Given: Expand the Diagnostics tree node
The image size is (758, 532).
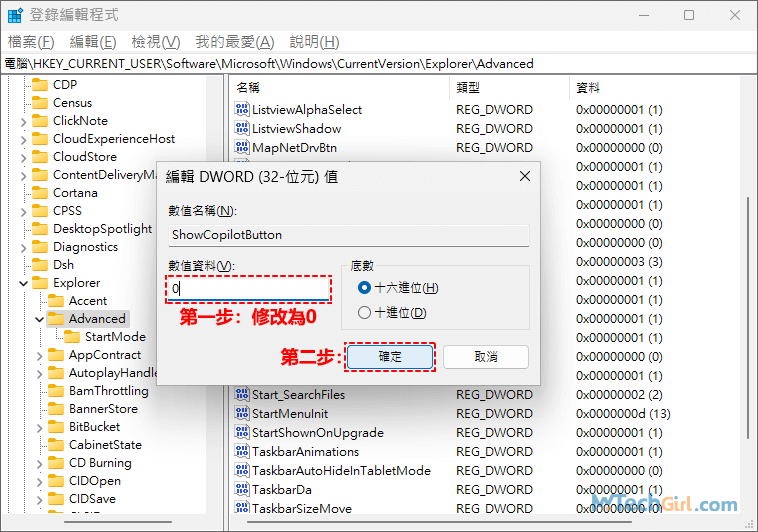Looking at the screenshot, I should [23, 248].
